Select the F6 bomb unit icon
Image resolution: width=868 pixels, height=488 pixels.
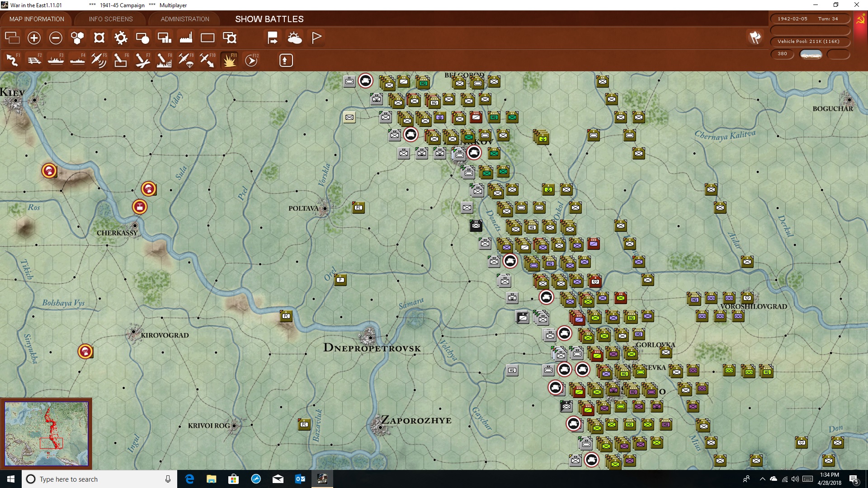coord(121,60)
